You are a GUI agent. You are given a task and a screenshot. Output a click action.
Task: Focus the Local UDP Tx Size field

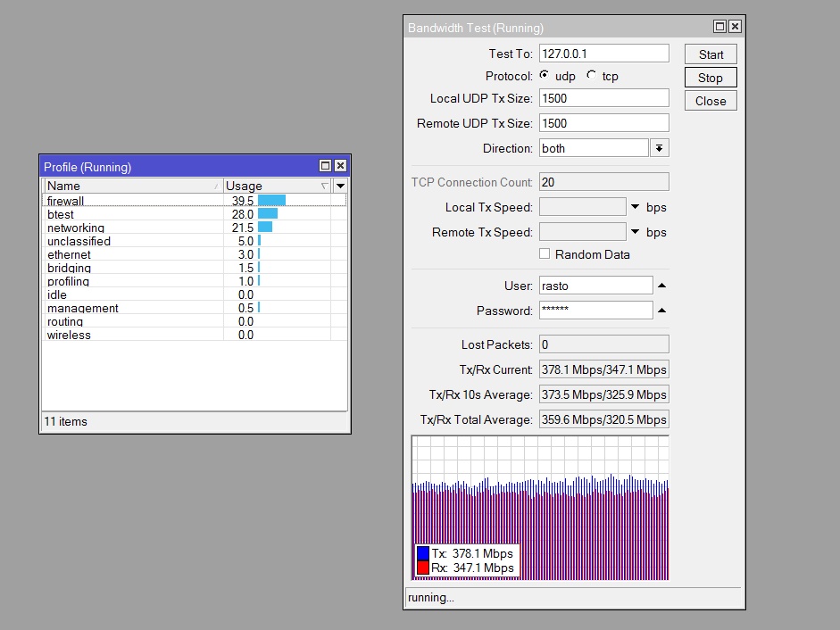tap(604, 98)
